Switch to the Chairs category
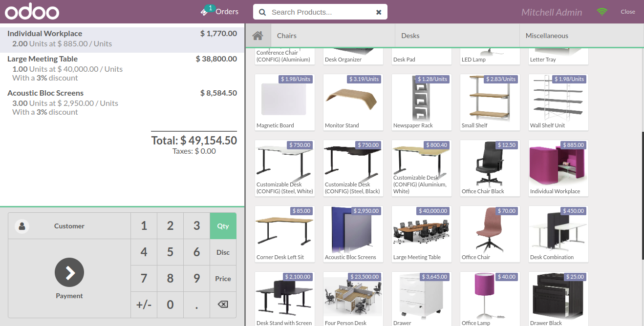Image resolution: width=644 pixels, height=326 pixels. [333, 36]
